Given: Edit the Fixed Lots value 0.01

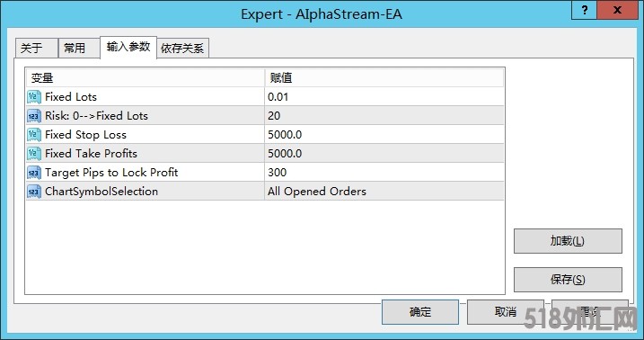Looking at the screenshot, I should tap(384, 97).
